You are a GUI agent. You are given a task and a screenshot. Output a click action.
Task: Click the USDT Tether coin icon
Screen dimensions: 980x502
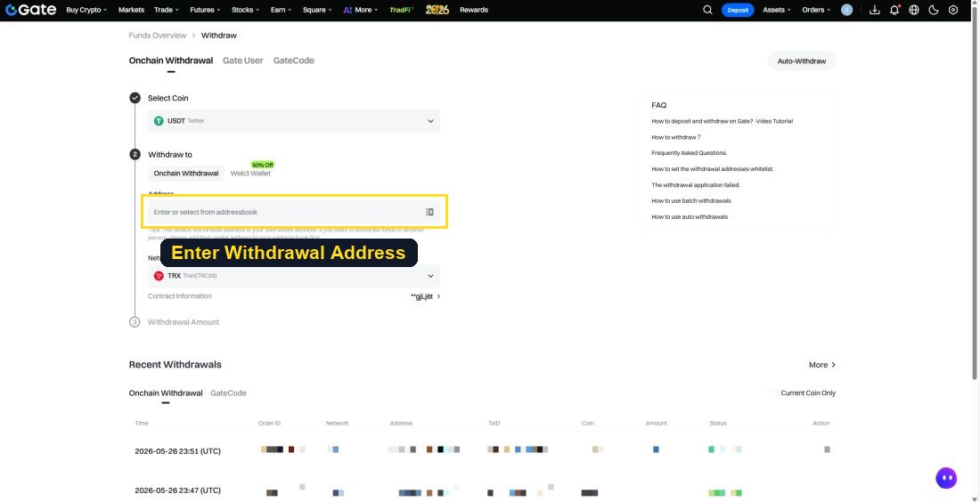pyautogui.click(x=159, y=121)
